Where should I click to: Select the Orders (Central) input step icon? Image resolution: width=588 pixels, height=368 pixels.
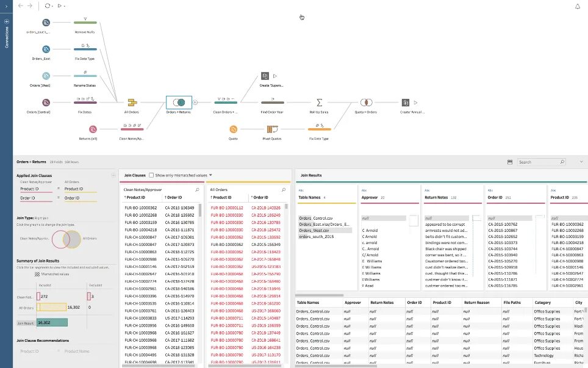point(46,103)
